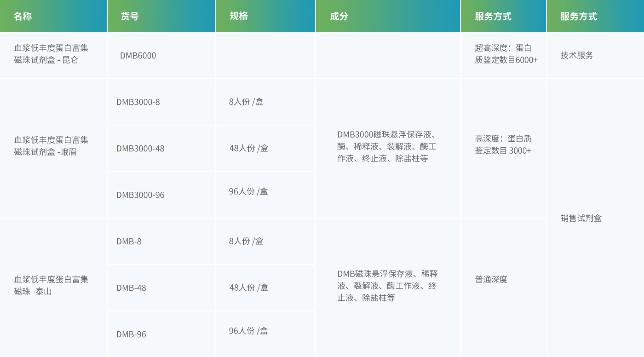This screenshot has height=357, width=644.
Task: Select the DMB6000 product code cell
Action: click(138, 56)
